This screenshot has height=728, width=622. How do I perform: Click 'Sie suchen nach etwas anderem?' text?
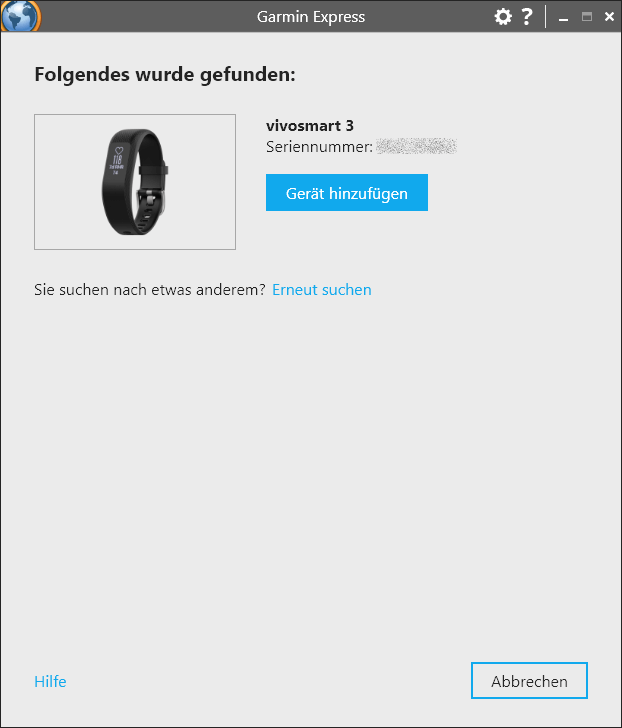tap(149, 290)
